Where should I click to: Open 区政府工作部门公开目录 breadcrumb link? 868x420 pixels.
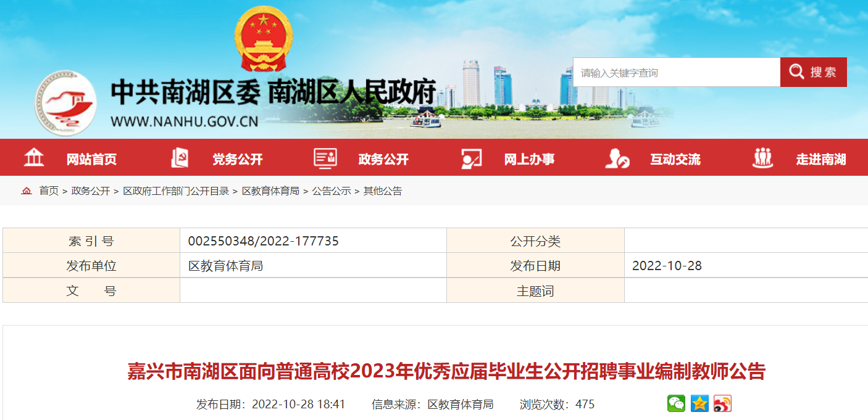[x=176, y=191]
